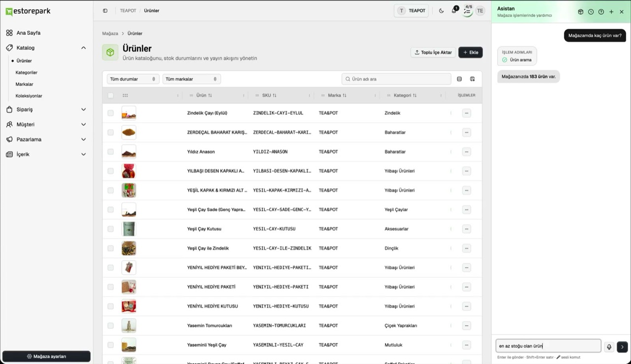Open actions menu for YENİYIL HEDİYE KUTUSU
The image size is (631, 364).
(x=466, y=306)
